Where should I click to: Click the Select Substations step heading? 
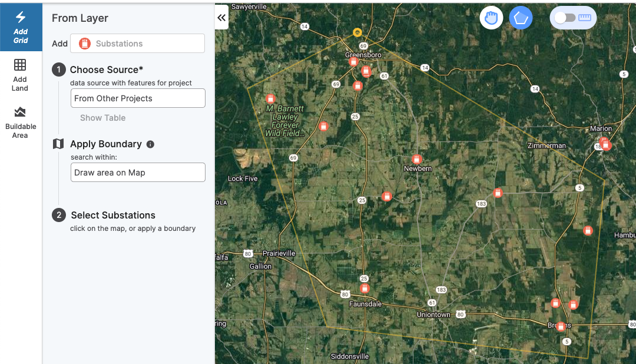coord(113,215)
